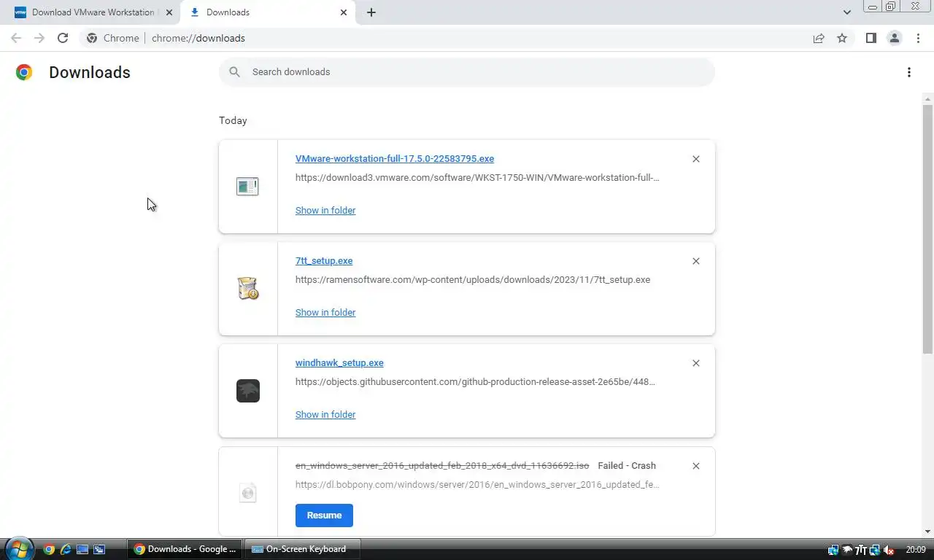Click the 7TT tray icon

(x=861, y=550)
